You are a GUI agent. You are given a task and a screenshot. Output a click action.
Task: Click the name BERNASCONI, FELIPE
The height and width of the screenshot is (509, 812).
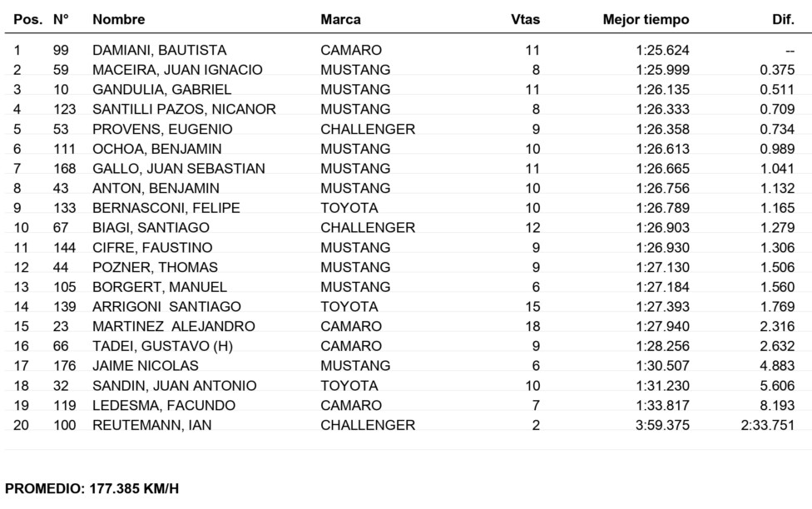click(x=166, y=208)
